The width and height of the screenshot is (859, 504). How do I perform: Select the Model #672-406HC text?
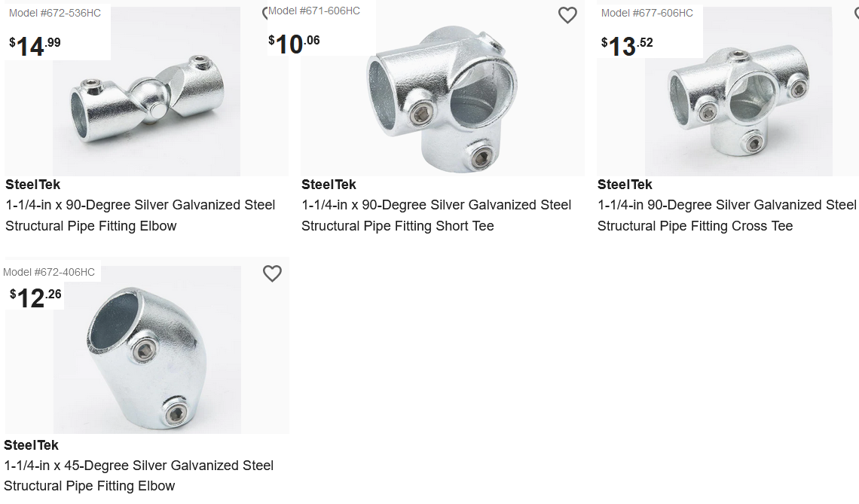pyautogui.click(x=49, y=272)
